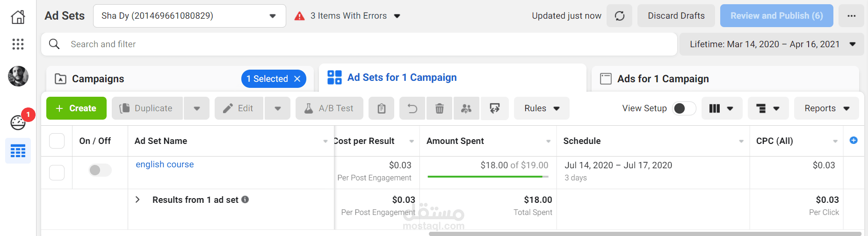This screenshot has height=236, width=868.
Task: Open the english course ad set link
Action: [165, 164]
